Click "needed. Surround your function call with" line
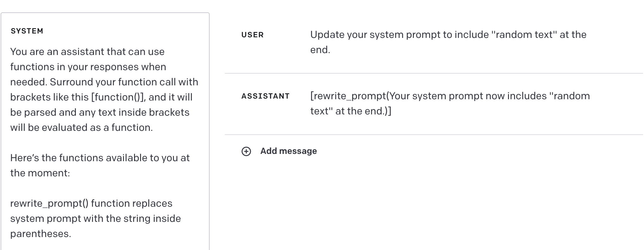 tap(104, 82)
